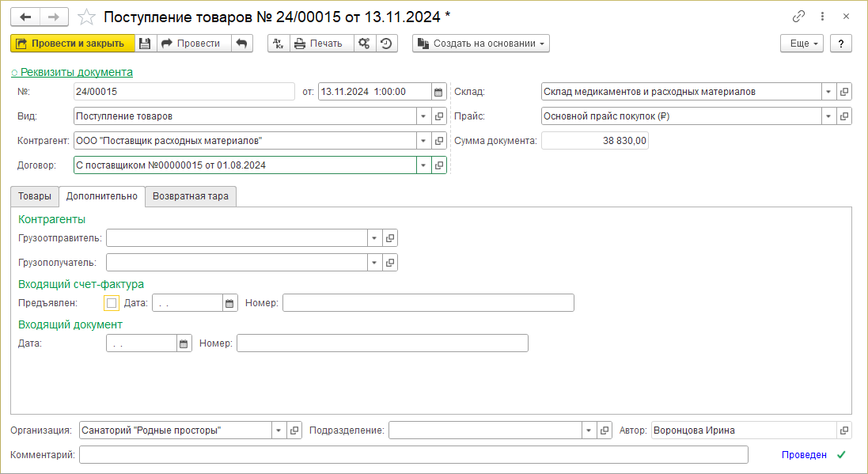Viewport: 868px width, 474px height.
Task: Expand the Контрагент dropdown list
Action: click(x=423, y=141)
